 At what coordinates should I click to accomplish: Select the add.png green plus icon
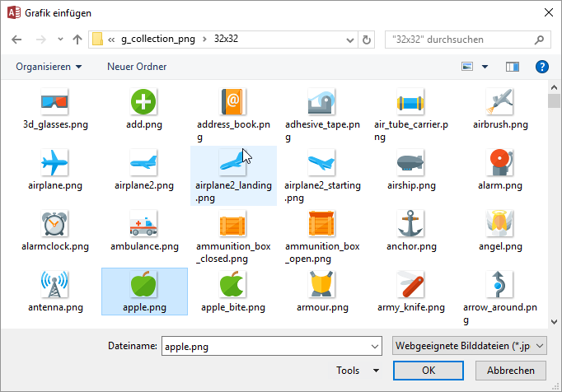pos(144,102)
